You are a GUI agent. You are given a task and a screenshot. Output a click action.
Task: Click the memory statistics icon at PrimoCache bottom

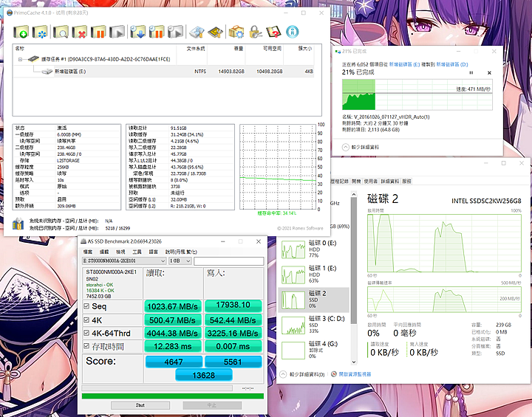point(18,224)
